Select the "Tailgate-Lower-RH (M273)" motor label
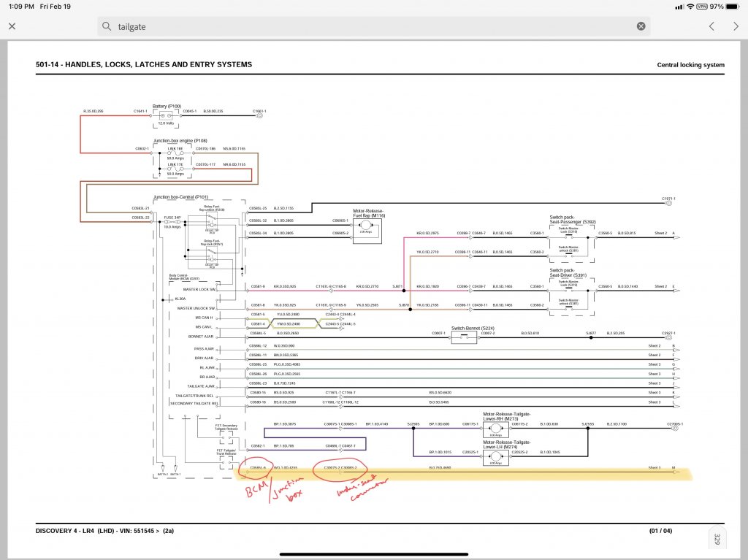Screen dimensions: 748x560 pyautogui.click(x=507, y=416)
